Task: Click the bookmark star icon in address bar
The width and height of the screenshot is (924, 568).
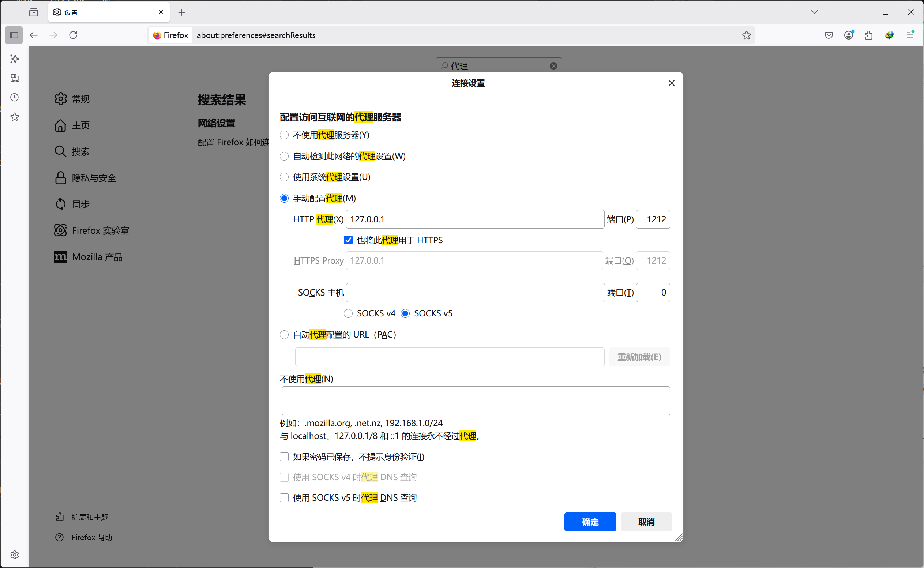Action: click(x=746, y=35)
